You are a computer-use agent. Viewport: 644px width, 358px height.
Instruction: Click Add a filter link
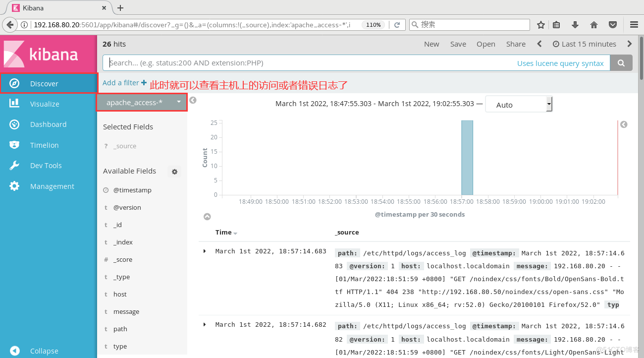coord(124,83)
